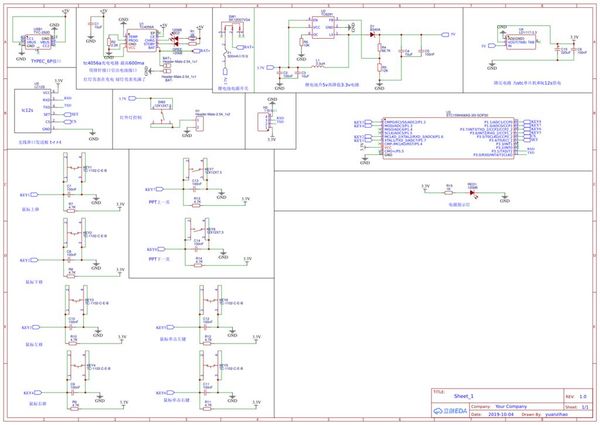The height and width of the screenshot is (425, 600).
Task: Select the RED1 power indicator LED
Action: pyautogui.click(x=473, y=193)
